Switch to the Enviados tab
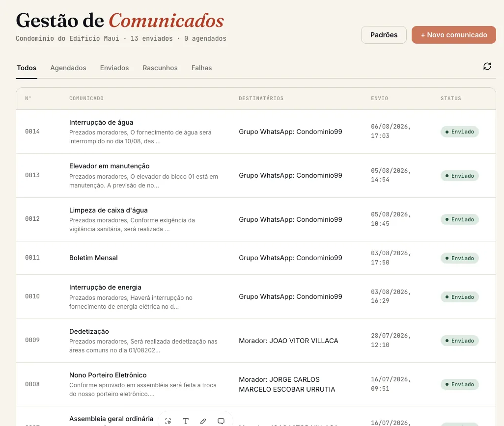 (114, 68)
